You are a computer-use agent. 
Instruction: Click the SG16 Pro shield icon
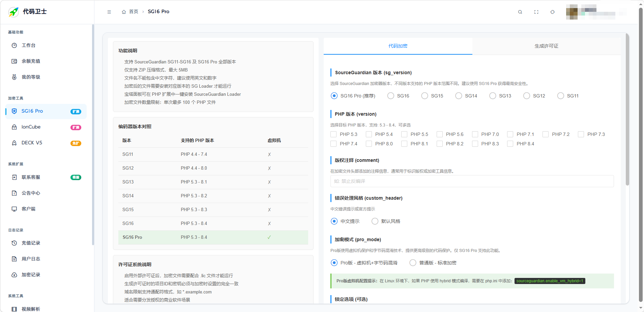click(x=14, y=111)
